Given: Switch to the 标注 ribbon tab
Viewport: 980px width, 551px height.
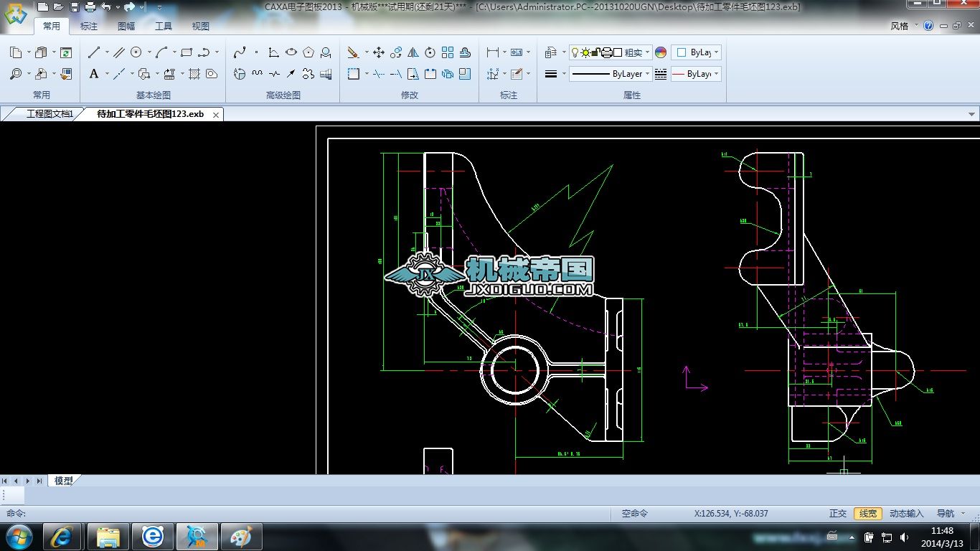Looking at the screenshot, I should tap(89, 27).
